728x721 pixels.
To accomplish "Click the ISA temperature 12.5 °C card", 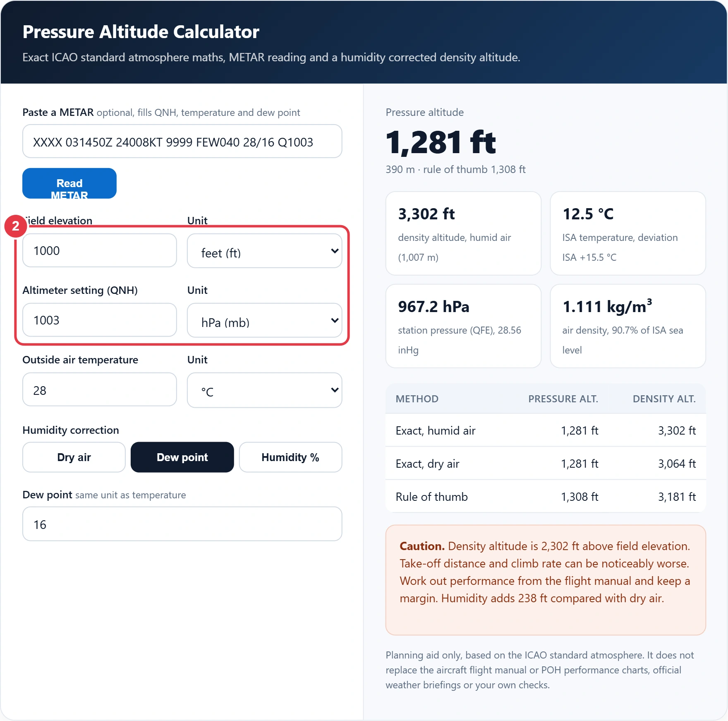I will tap(628, 233).
